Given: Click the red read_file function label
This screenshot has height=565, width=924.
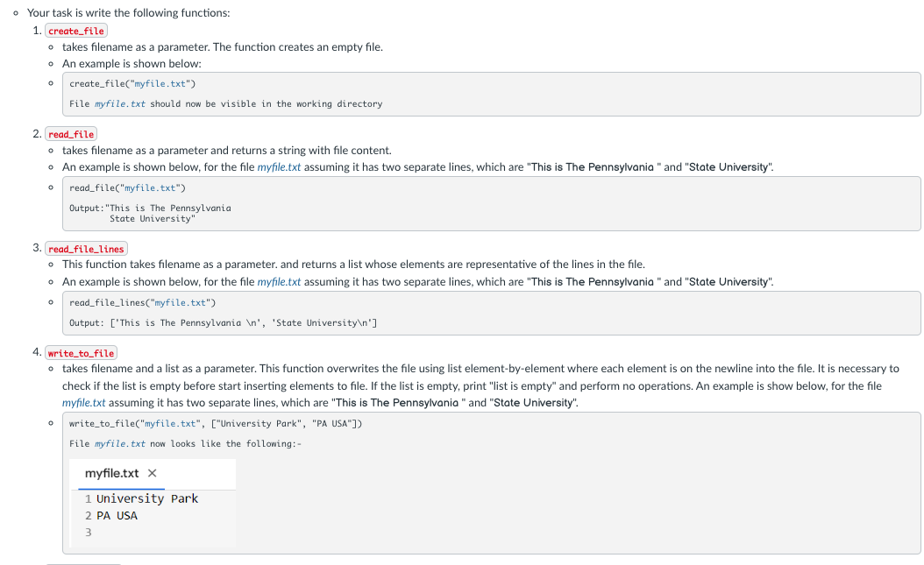Looking at the screenshot, I should (x=71, y=134).
